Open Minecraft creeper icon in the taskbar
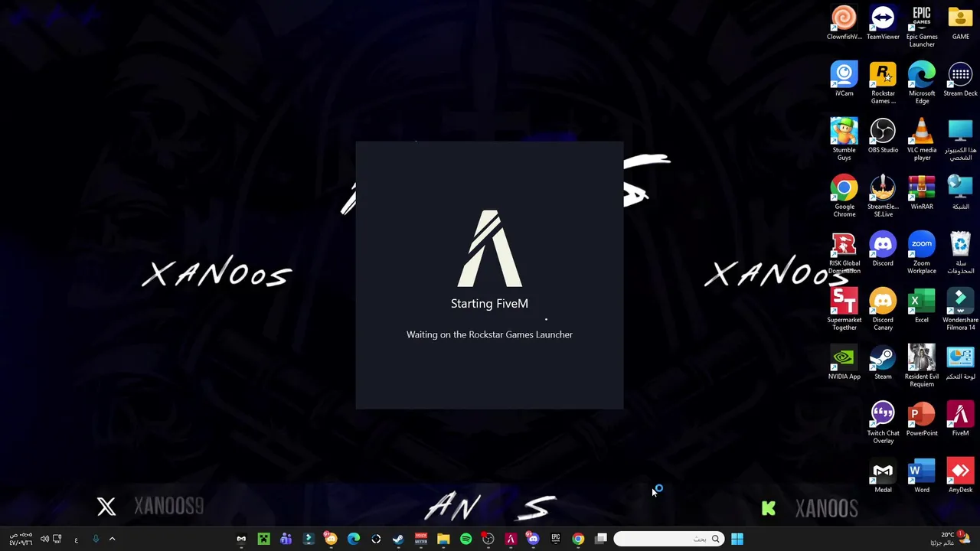980x551 pixels. coord(263,539)
